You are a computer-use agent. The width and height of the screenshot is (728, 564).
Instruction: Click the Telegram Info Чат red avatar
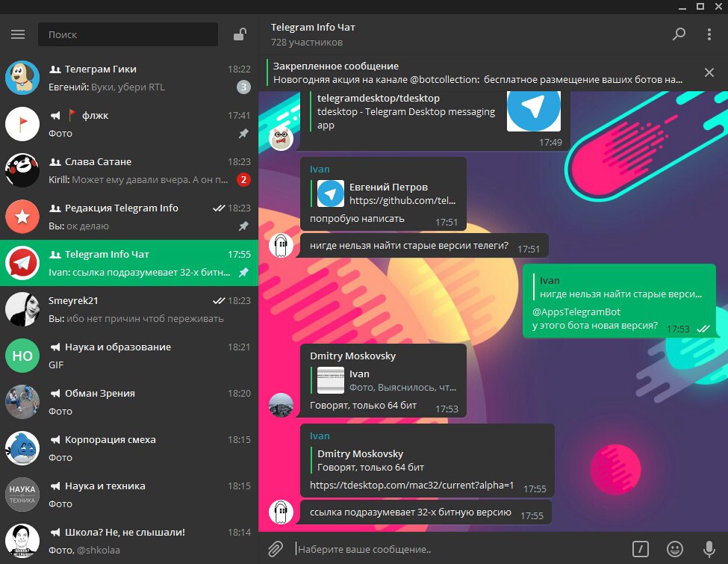(22, 263)
